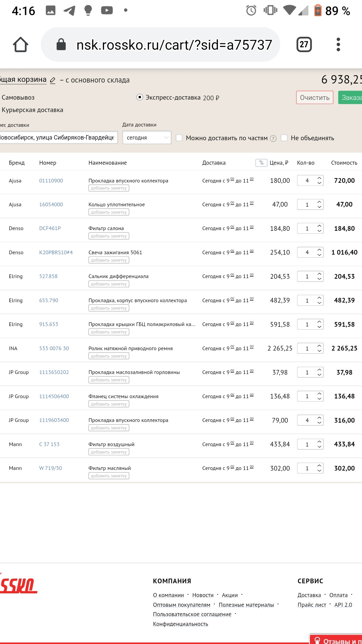Check the Можно доставить по частям box
Viewport: 362px width, 644px height.
[179, 138]
